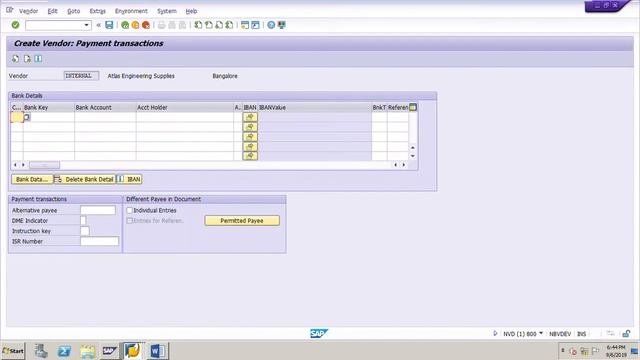Screen dimensions: 640x360
Task: Open the SAP Logon taskbar icon
Action: pyautogui.click(x=109, y=351)
